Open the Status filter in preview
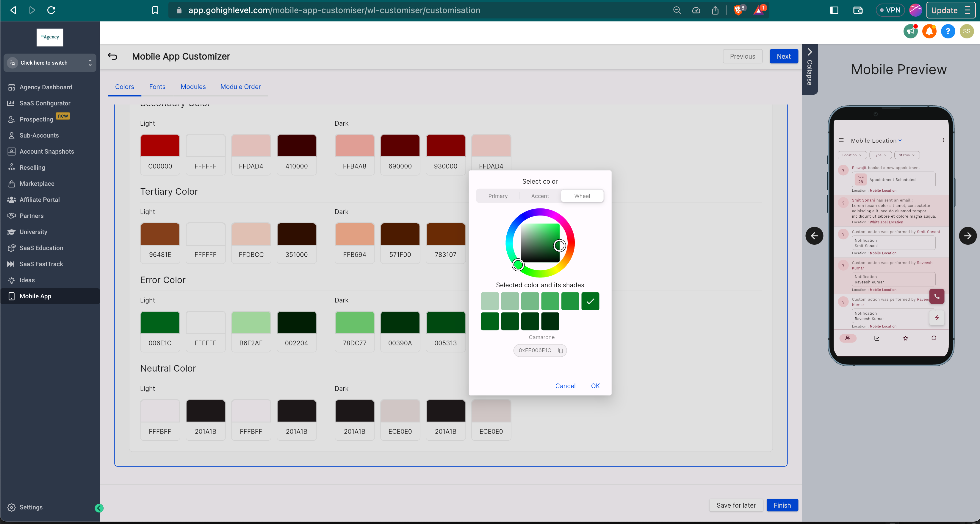The height and width of the screenshot is (524, 980). [907, 155]
